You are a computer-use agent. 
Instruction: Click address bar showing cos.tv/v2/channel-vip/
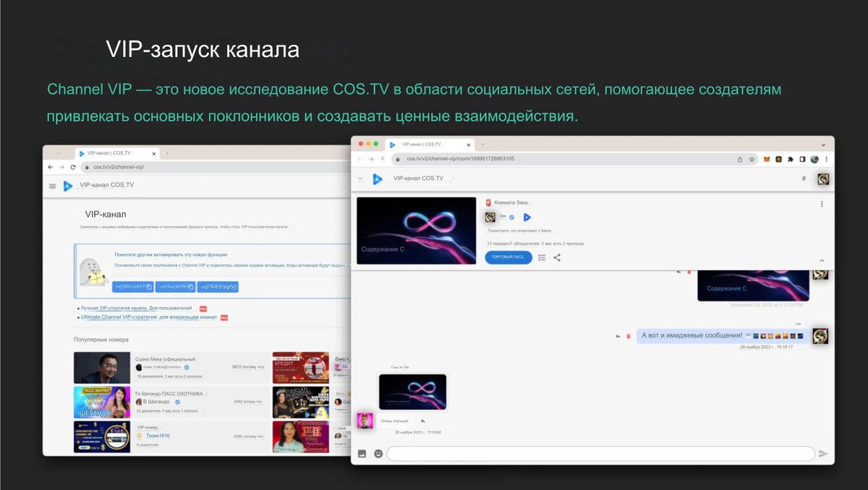[217, 167]
